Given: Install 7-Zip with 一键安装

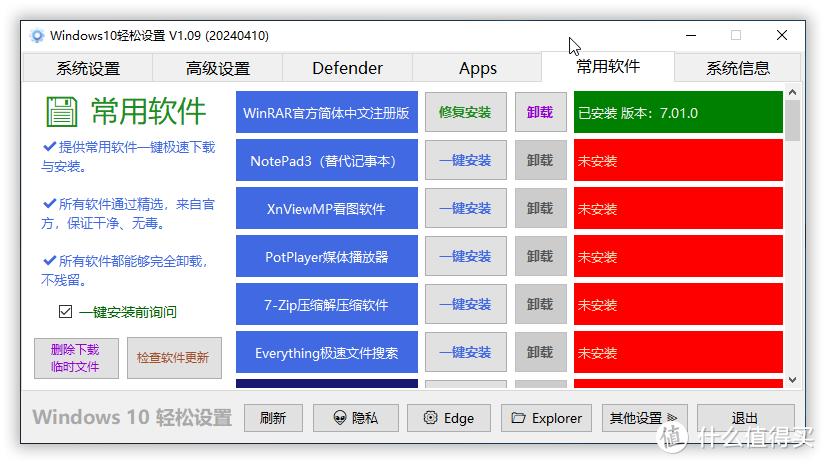Looking at the screenshot, I should pyautogui.click(x=466, y=304).
